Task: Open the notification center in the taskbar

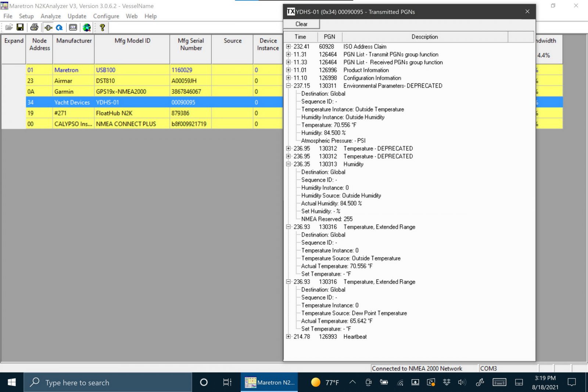Action: coord(572,382)
